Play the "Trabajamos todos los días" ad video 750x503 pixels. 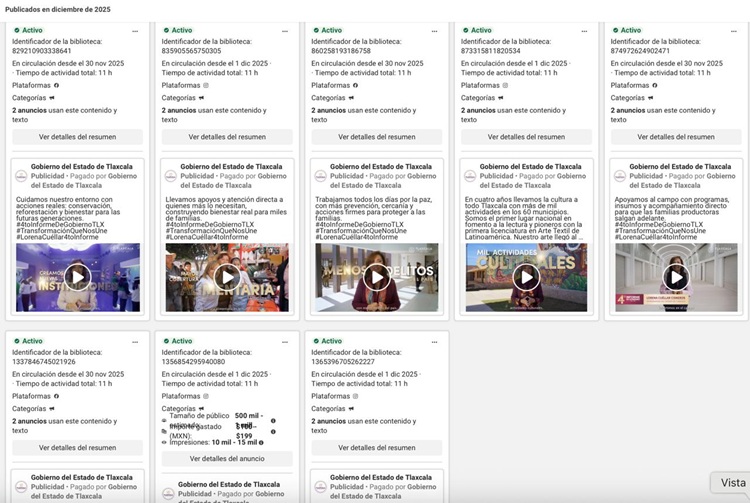click(377, 276)
